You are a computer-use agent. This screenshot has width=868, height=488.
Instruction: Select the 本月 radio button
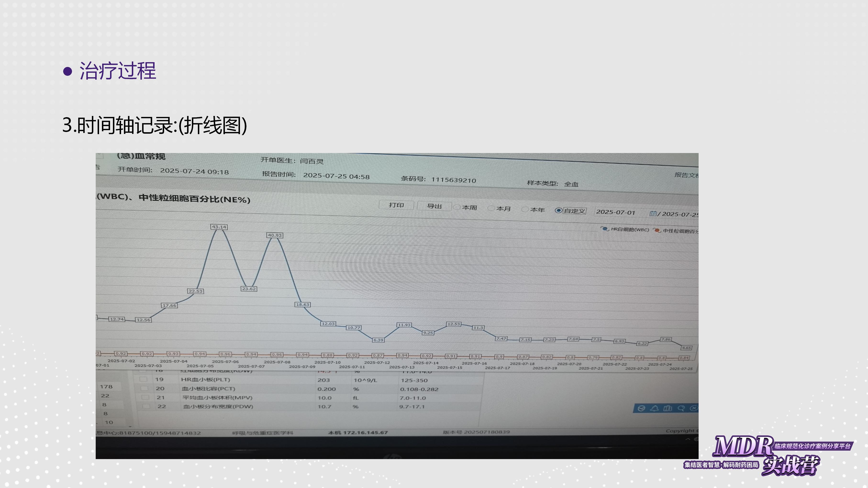(x=492, y=208)
